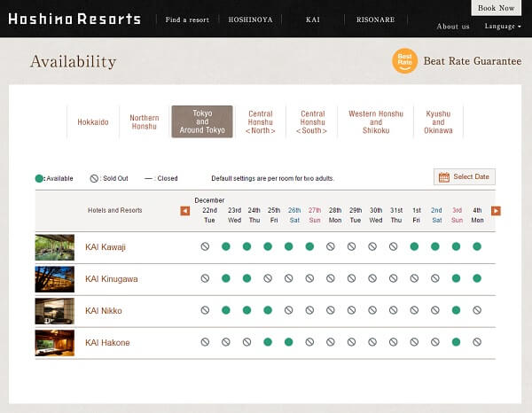Open the Language dropdown
The width and height of the screenshot is (532, 413).
[502, 27]
